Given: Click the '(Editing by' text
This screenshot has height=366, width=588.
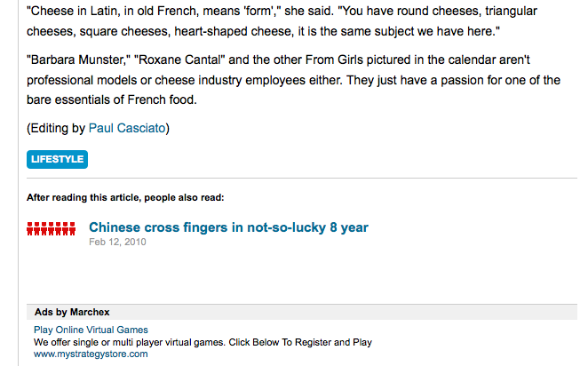Looking at the screenshot, I should coord(56,129).
